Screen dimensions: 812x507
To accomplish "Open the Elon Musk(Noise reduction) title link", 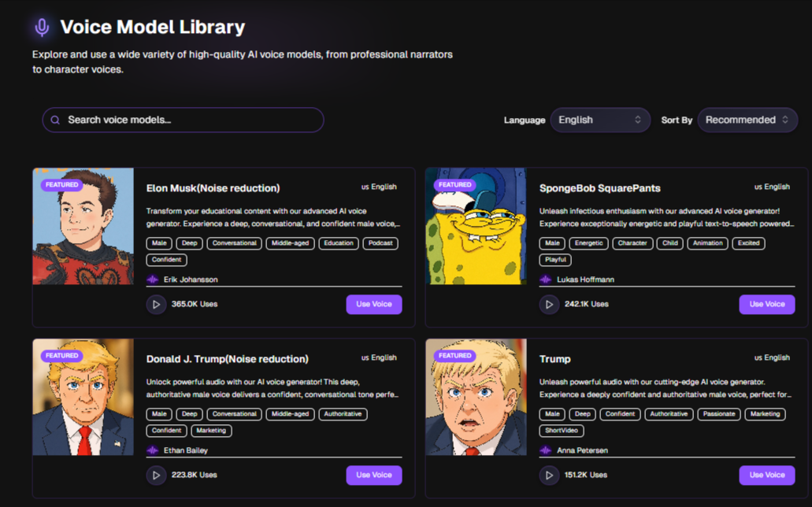I will [213, 188].
